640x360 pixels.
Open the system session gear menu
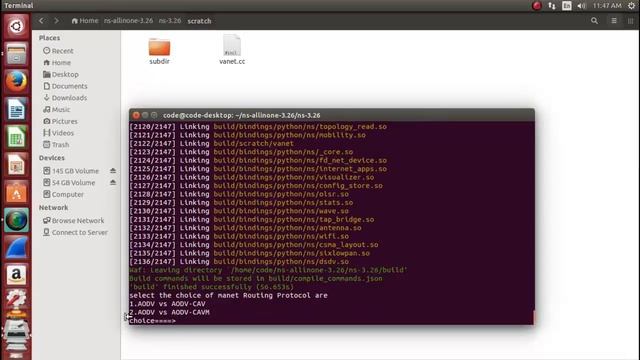(631, 6)
